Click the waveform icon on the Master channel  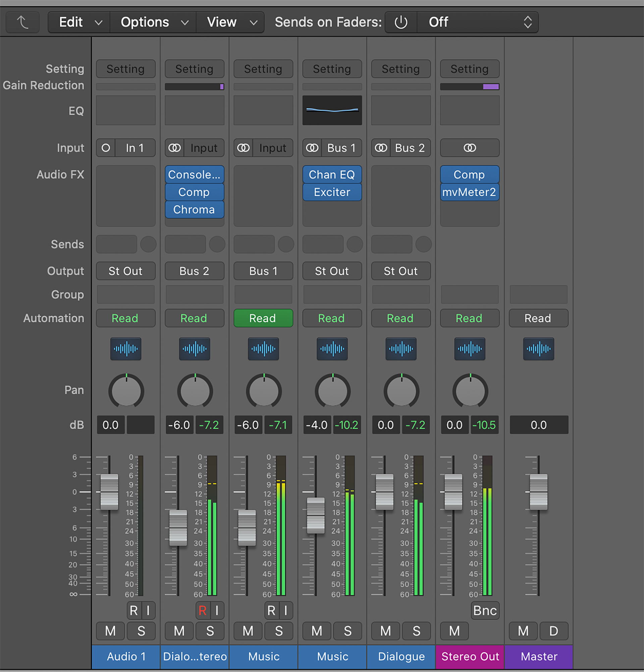tap(538, 349)
